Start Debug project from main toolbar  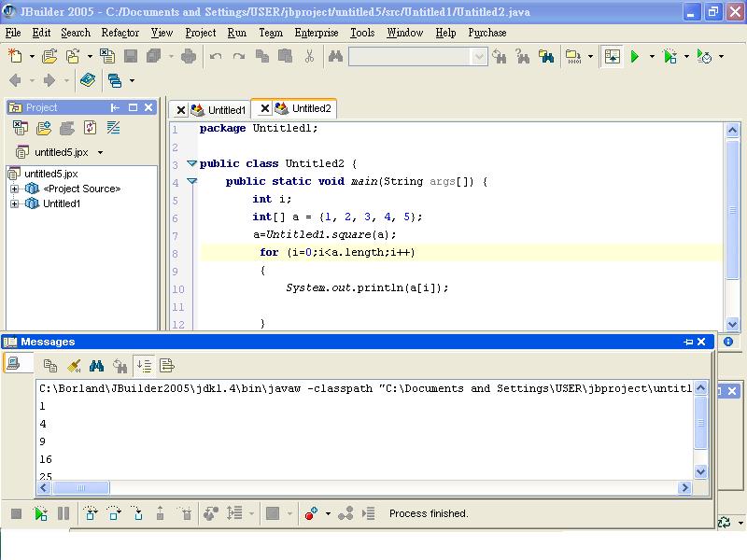click(669, 56)
